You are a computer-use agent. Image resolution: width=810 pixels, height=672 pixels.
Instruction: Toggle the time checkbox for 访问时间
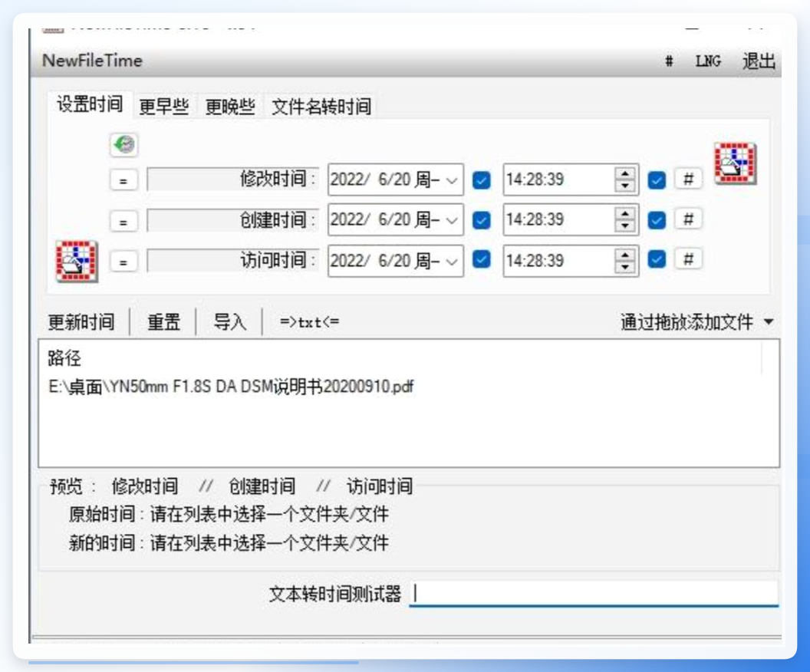[657, 260]
